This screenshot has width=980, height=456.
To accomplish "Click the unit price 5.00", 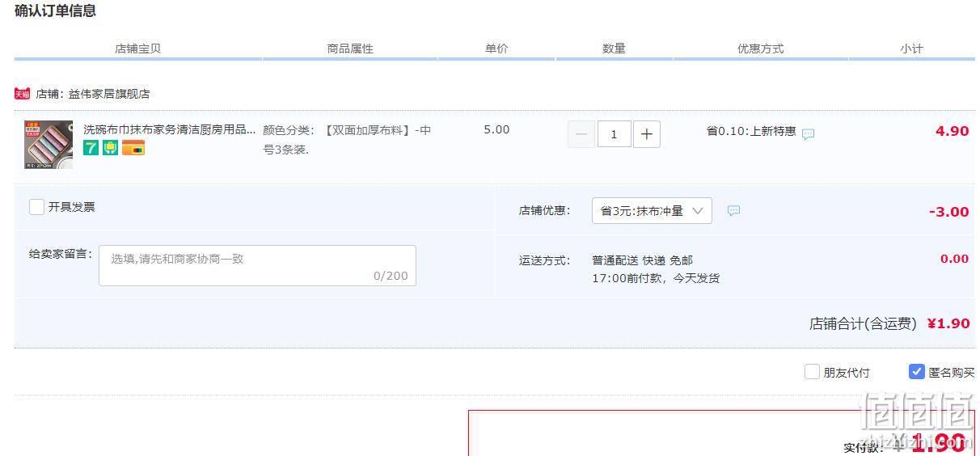I will (496, 129).
